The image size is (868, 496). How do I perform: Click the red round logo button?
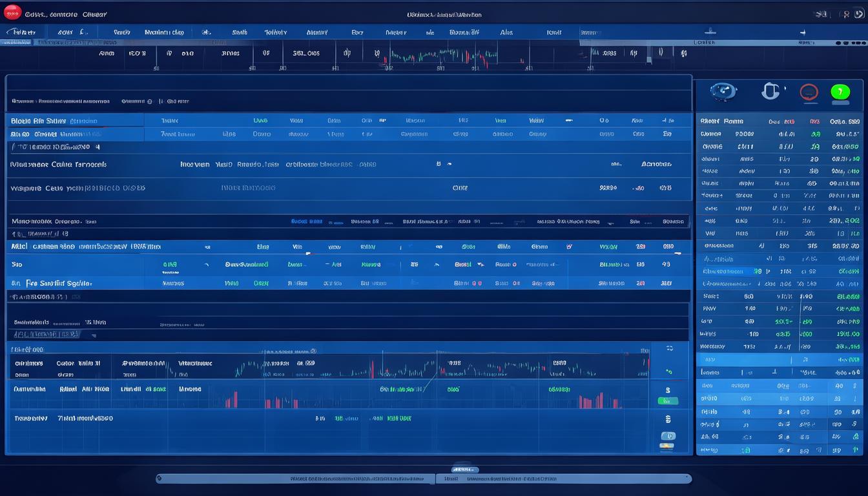[x=13, y=12]
